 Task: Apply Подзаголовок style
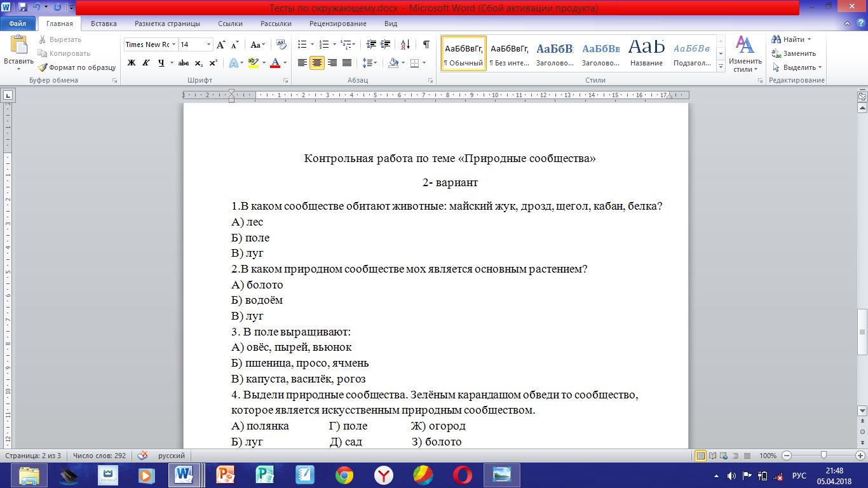(693, 53)
